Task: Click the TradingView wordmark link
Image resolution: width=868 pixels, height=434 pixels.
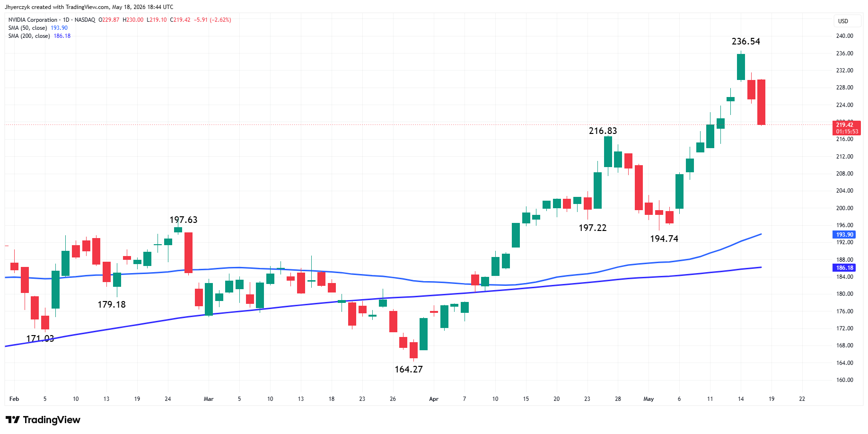Action: pos(52,420)
